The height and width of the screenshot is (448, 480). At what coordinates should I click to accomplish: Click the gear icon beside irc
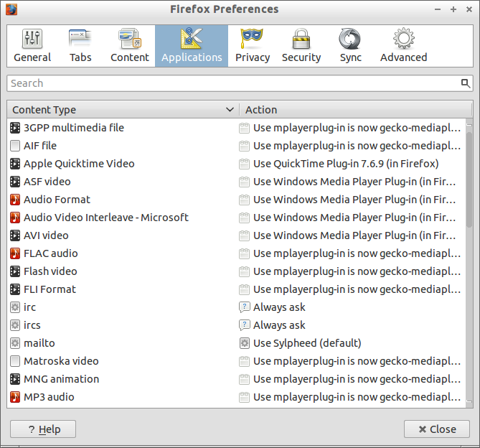[x=15, y=307]
